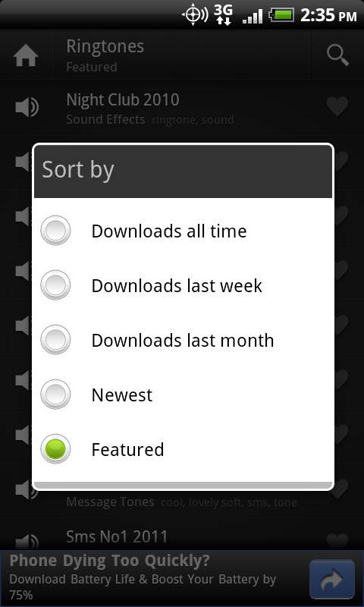Favorite Sms No1 2011 heart icon
Viewport: 364px width, 607px height.
pyautogui.click(x=337, y=542)
